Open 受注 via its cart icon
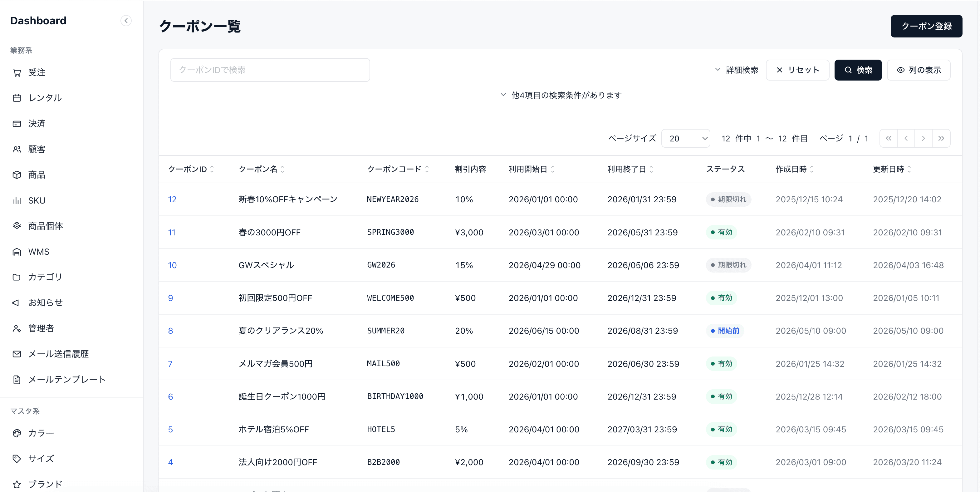This screenshot has height=492, width=980. pos(17,72)
